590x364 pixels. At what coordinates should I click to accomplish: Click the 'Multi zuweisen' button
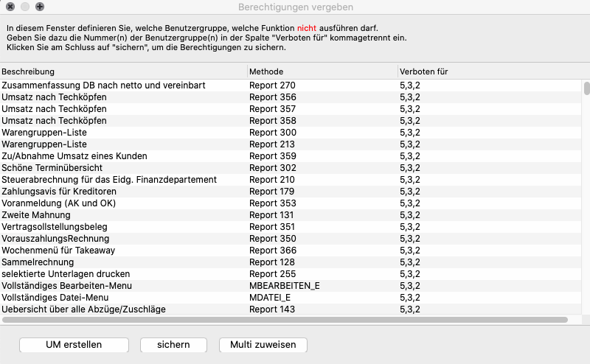coord(263,345)
